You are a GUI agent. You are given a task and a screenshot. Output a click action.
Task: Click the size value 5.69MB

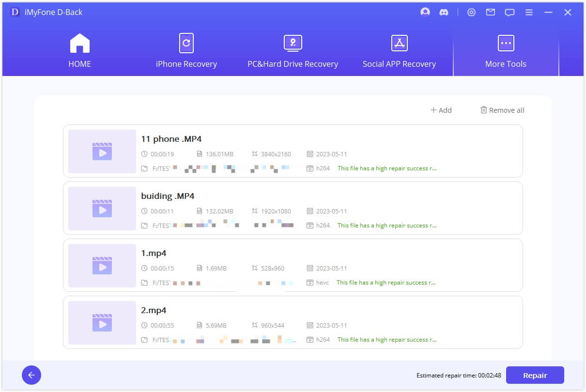(x=217, y=326)
